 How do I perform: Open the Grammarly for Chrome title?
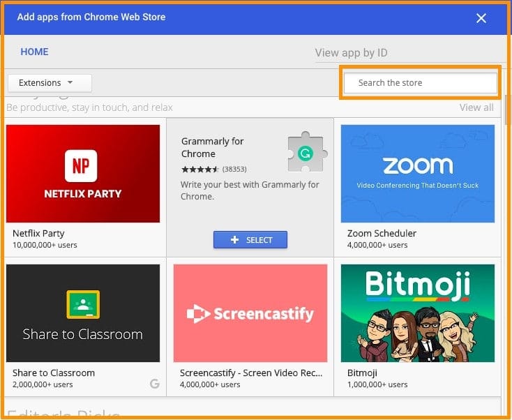[212, 147]
